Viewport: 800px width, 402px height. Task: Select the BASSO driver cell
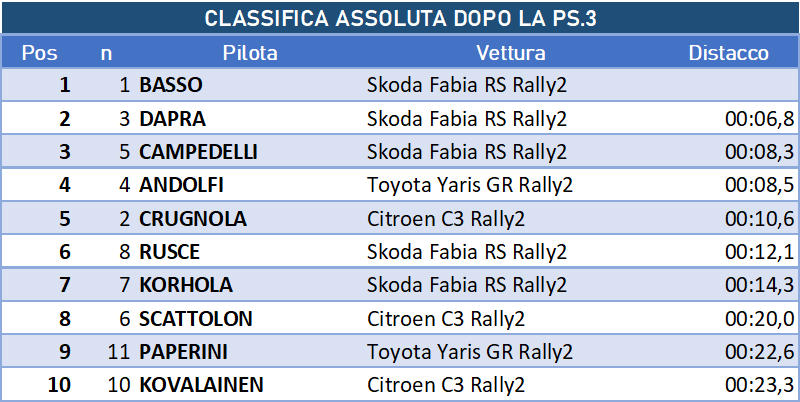pos(170,85)
